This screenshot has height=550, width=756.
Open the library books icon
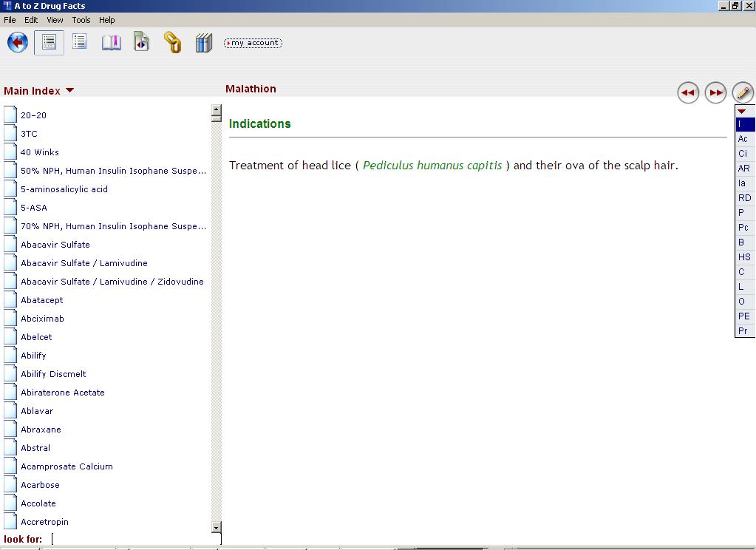point(204,43)
